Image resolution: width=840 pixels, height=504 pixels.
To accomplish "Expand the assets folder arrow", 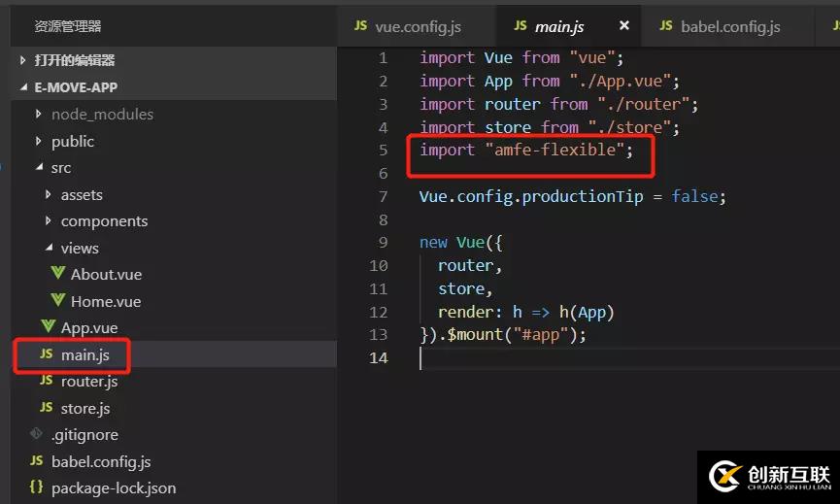I will (x=49, y=194).
